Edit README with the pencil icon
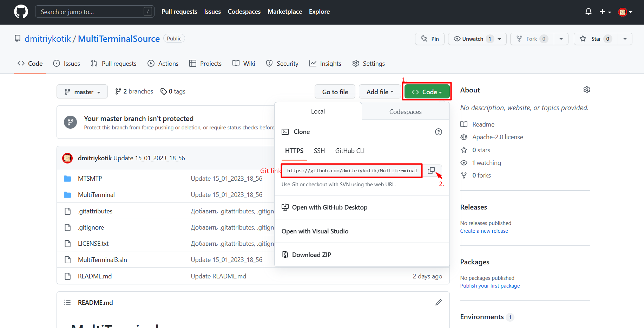Image resolution: width=644 pixels, height=328 pixels. [438, 302]
